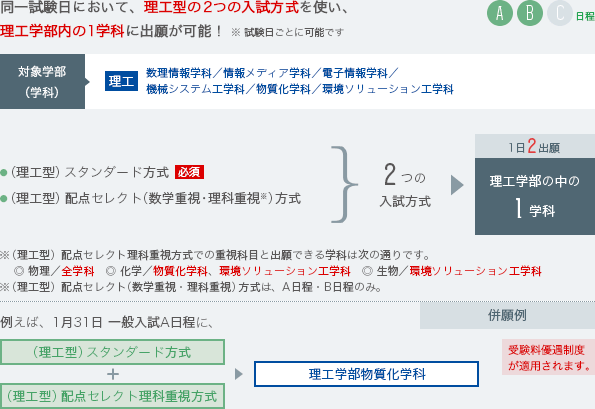Click the 試験日ごとに可能です note
The width and height of the screenshot is (595, 409).
[288, 33]
